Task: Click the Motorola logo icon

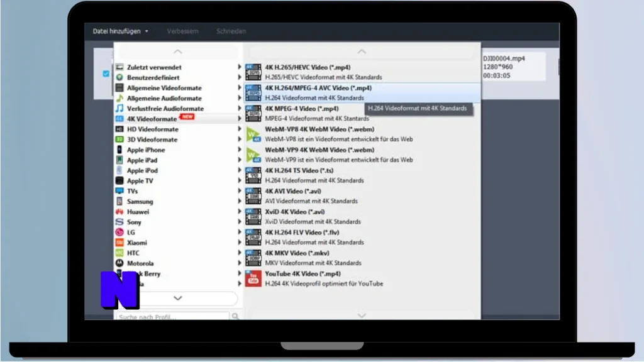Action: click(119, 263)
